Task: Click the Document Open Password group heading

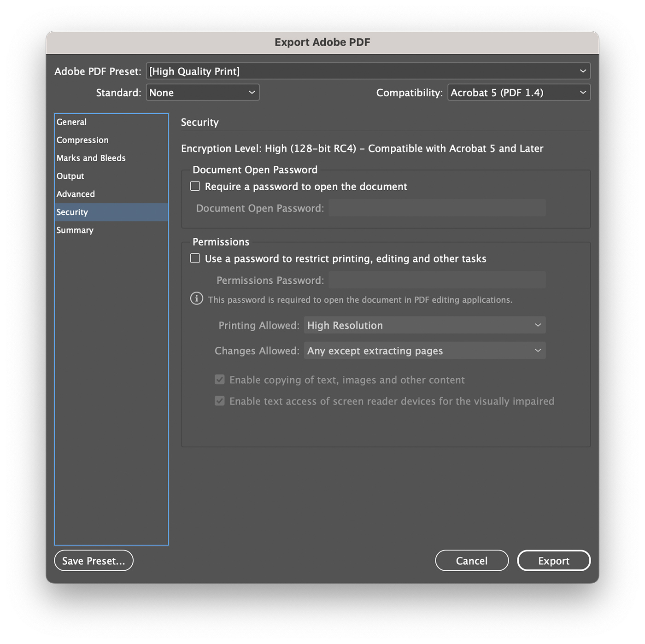Action: pos(255,170)
